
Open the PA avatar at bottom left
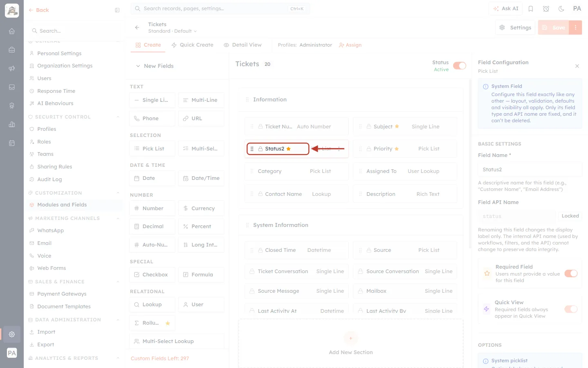[12, 353]
